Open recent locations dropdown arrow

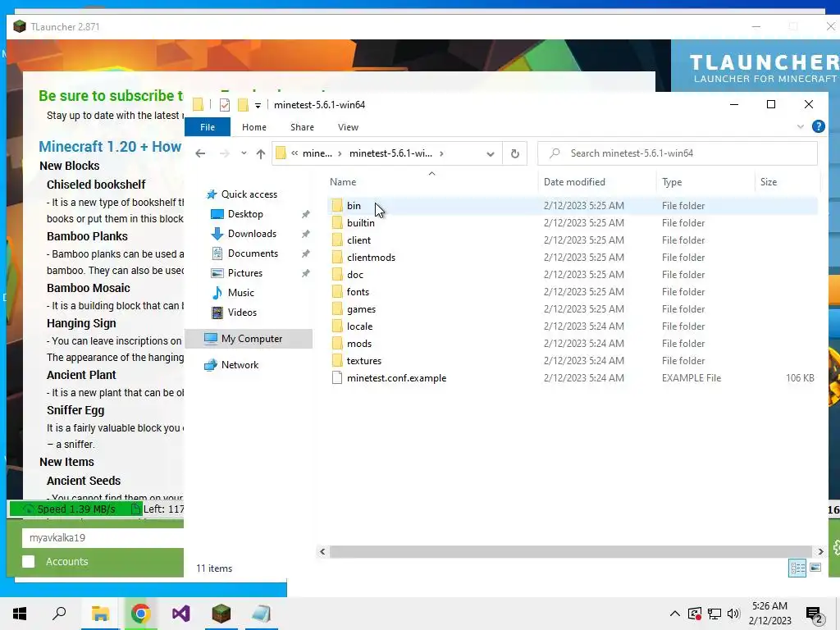[244, 153]
